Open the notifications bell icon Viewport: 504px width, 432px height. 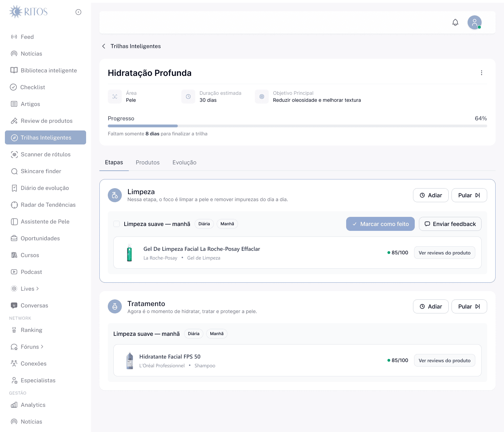tap(455, 22)
